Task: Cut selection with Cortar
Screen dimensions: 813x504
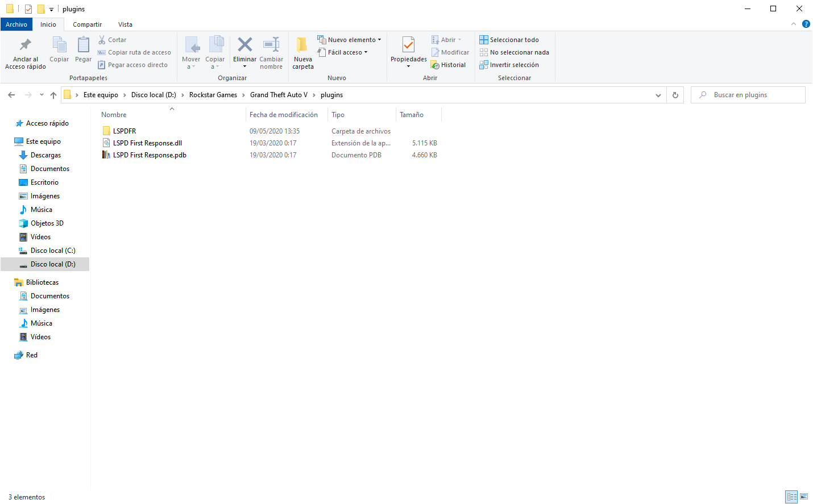Action: tap(113, 40)
